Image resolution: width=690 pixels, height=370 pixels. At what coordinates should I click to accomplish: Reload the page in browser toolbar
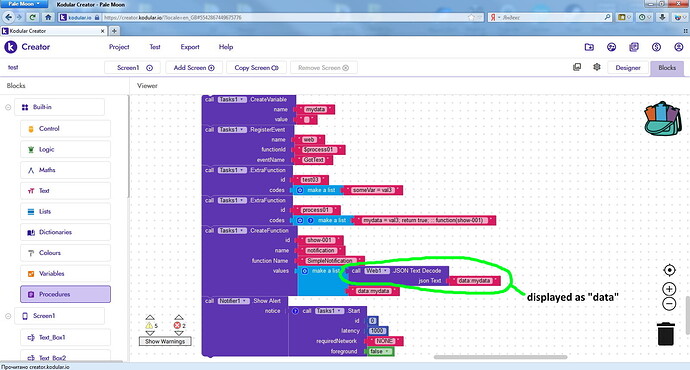coord(33,17)
